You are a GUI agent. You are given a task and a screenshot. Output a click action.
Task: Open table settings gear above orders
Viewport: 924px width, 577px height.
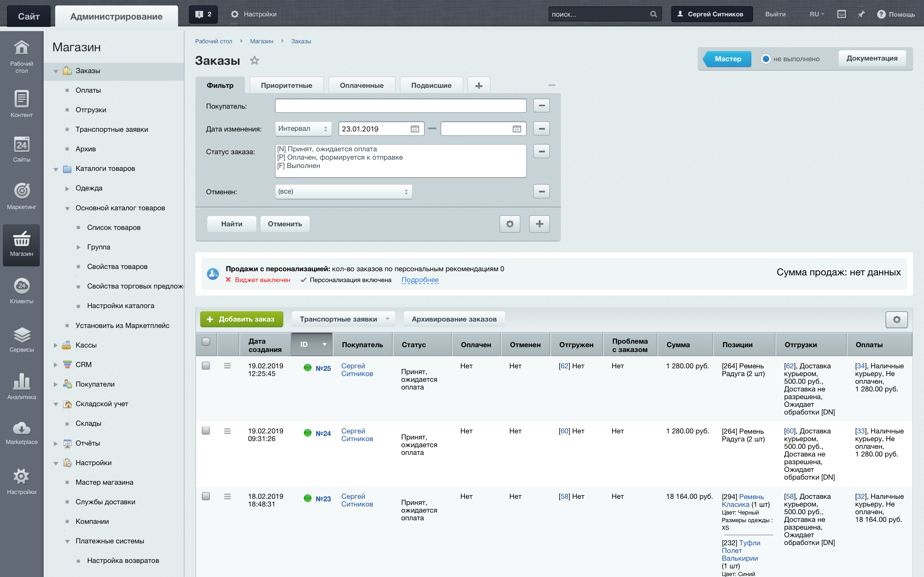pos(896,319)
